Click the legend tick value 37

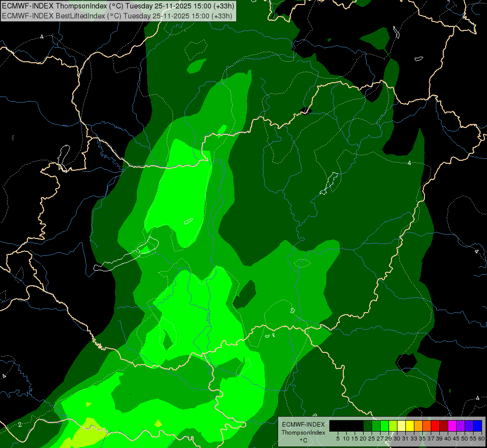click(431, 439)
